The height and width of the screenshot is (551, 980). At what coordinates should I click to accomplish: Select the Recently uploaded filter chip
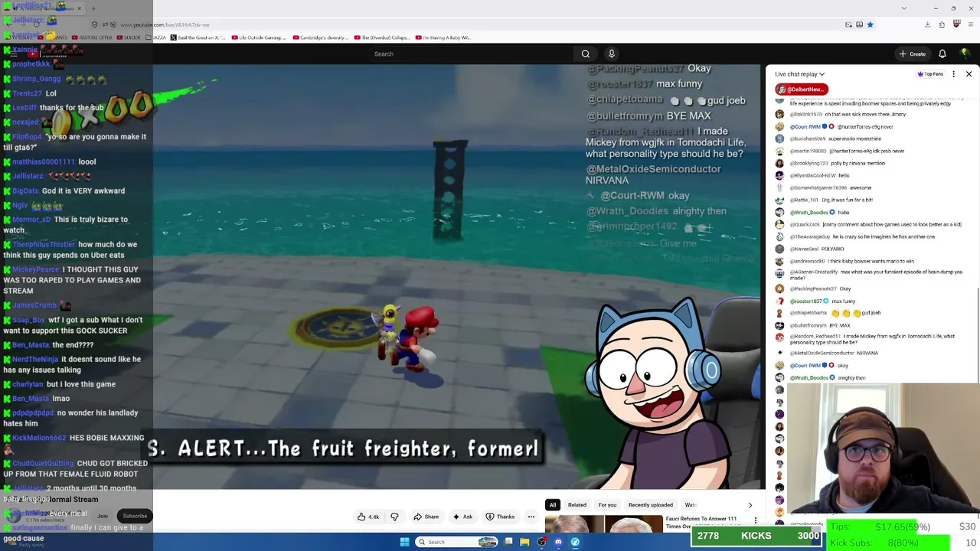point(651,505)
